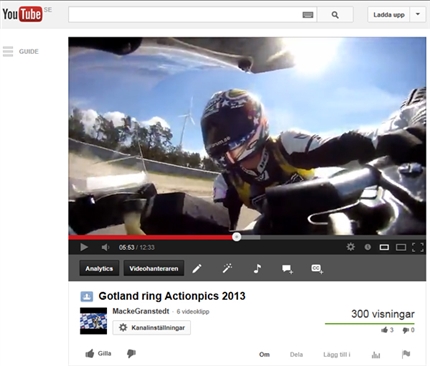Open the magic wand enhancements tool
The width and height of the screenshot is (430, 366).
[227, 268]
